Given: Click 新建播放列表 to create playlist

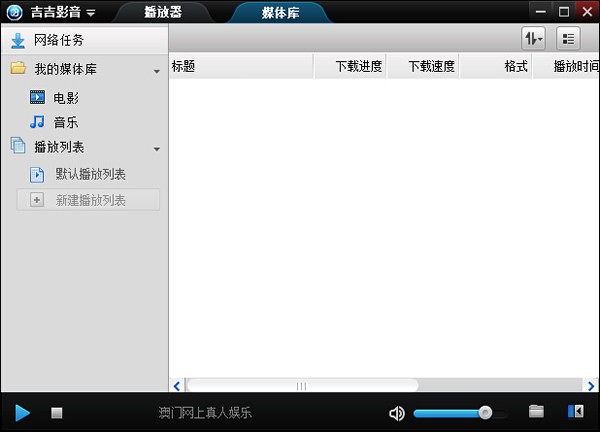Looking at the screenshot, I should pos(90,200).
